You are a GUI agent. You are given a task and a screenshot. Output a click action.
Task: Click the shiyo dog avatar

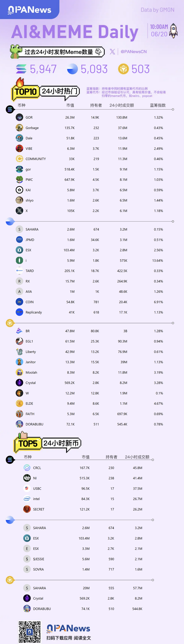pyautogui.click(x=20, y=200)
